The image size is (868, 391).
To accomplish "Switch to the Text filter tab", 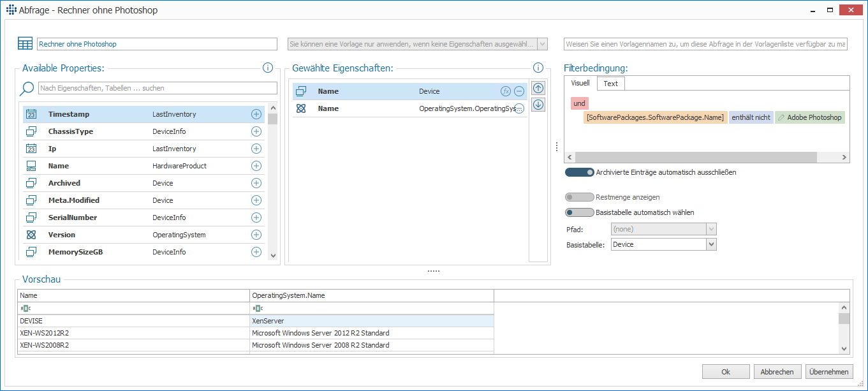I will (x=611, y=84).
